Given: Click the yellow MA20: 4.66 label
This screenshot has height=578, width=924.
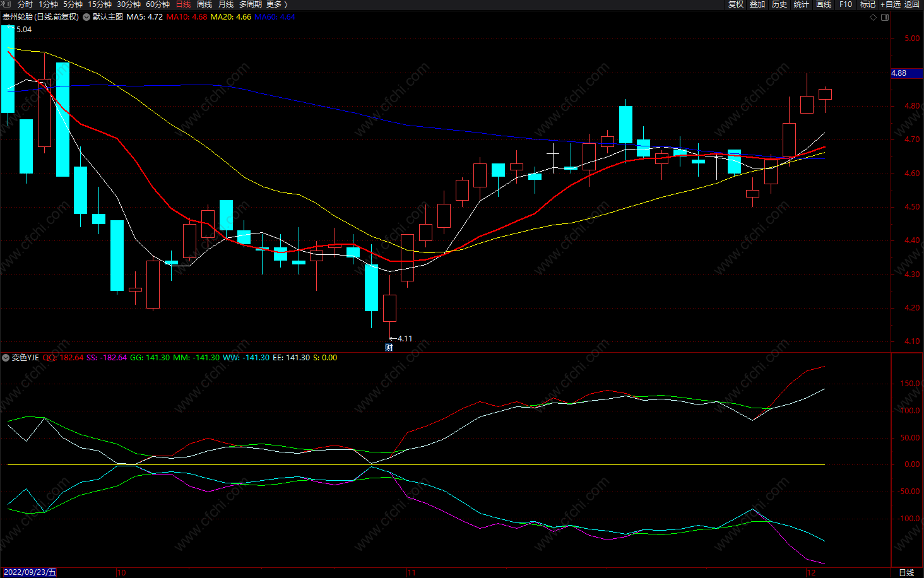Looking at the screenshot, I should (x=231, y=17).
